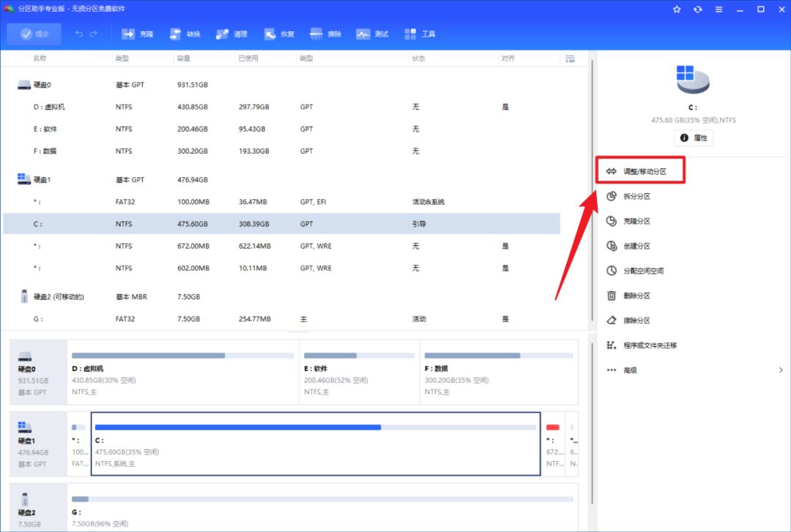Select App or Folder Migration (程序或文件夹迁移)

click(x=642, y=345)
